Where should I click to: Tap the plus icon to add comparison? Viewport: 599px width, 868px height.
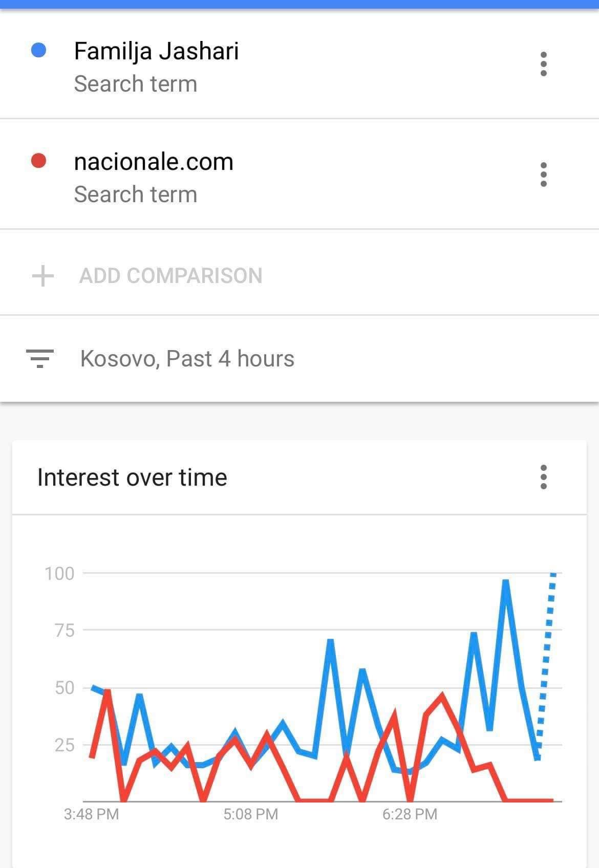pos(43,276)
